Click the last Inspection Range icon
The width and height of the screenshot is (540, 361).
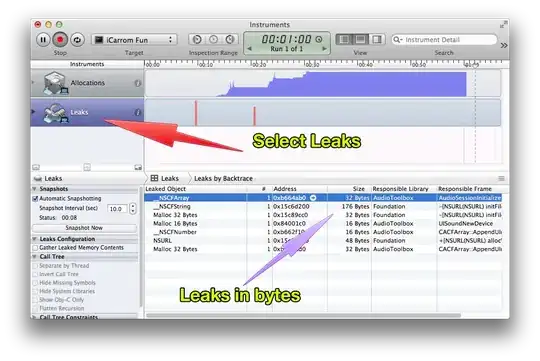[x=230, y=40]
